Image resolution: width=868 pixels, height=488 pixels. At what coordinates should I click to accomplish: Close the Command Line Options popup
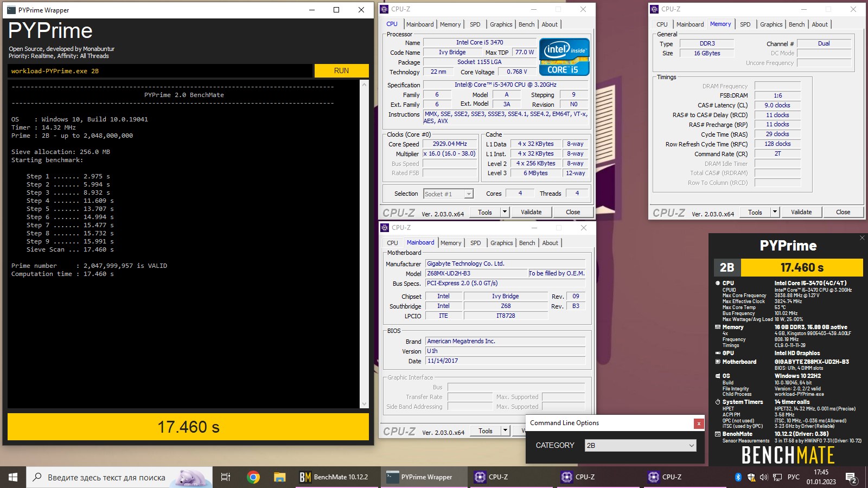pos(699,423)
